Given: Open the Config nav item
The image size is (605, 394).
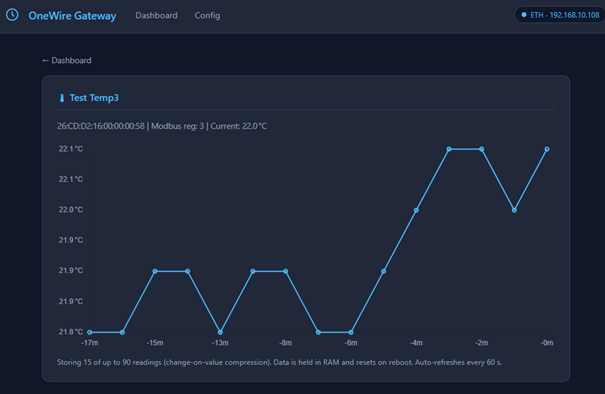Looking at the screenshot, I should pos(207,15).
